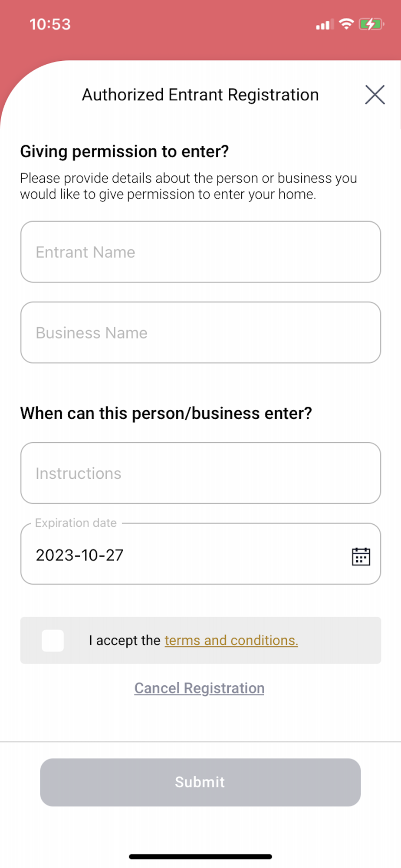Tap the home indicator bar
The width and height of the screenshot is (401, 868).
pyautogui.click(x=200, y=857)
